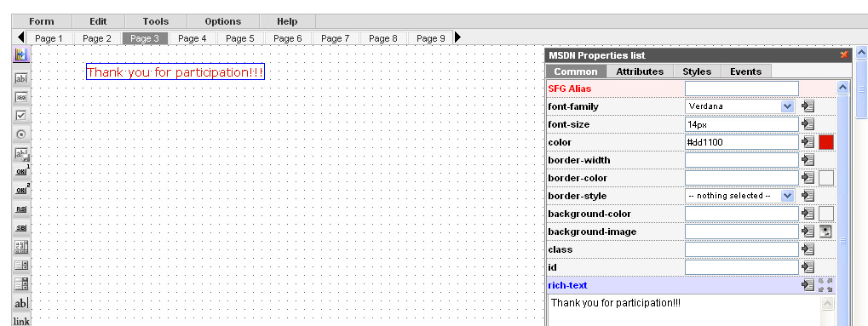Image resolution: width=868 pixels, height=326 pixels.
Task: Select the SB submit button tool
Action: coord(21,228)
